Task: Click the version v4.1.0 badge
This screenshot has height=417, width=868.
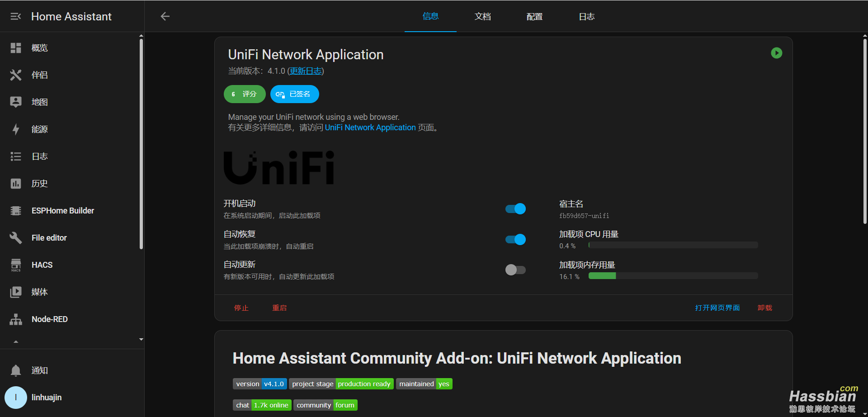Action: pos(260,384)
